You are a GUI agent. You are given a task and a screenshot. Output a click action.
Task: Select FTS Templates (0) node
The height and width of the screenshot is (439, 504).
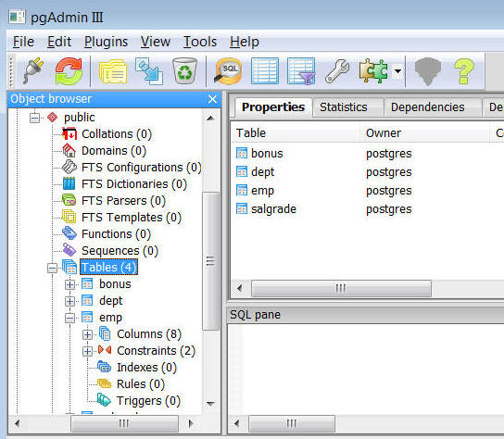132,218
